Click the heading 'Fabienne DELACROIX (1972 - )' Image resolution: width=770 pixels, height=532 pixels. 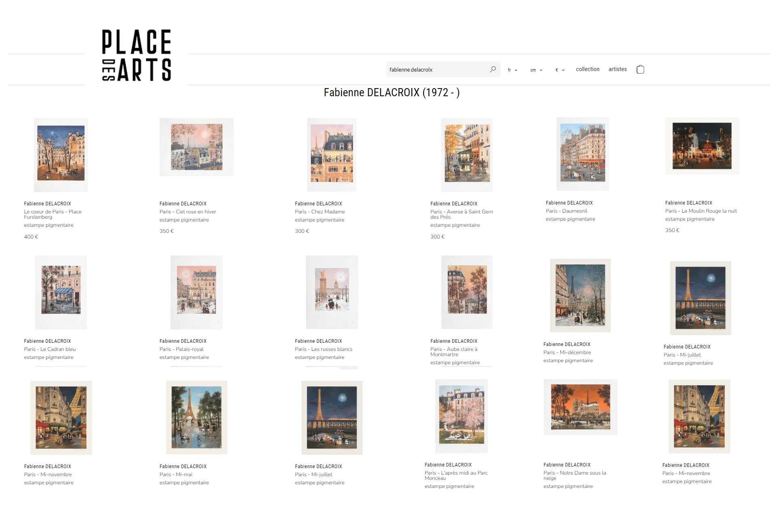tap(392, 93)
